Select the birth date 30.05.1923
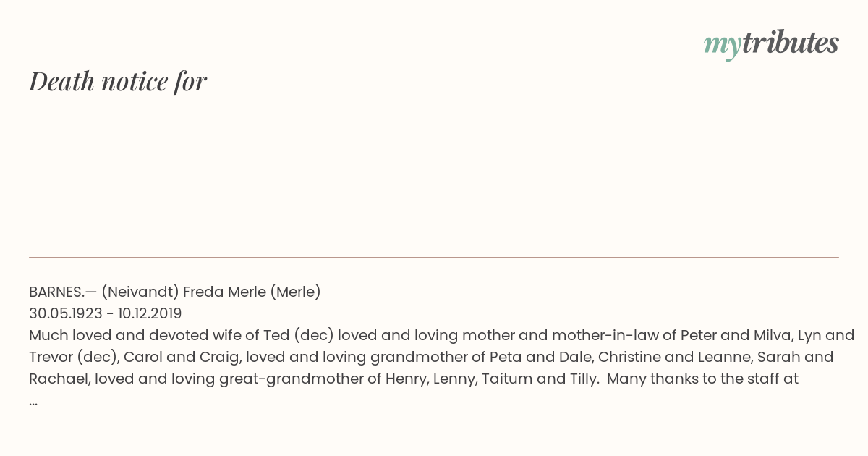Screen dimensions: 868x456 (66, 313)
